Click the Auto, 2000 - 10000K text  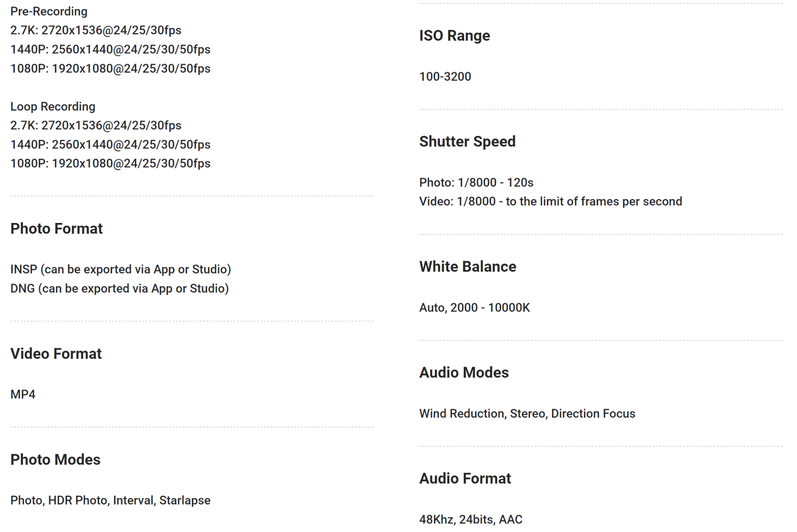474,308
